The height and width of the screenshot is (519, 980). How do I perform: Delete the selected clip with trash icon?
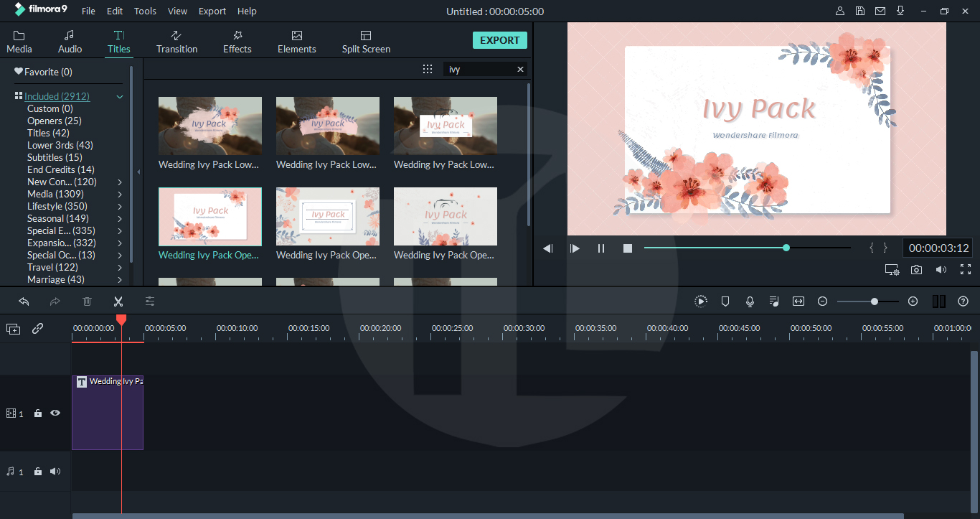[87, 301]
